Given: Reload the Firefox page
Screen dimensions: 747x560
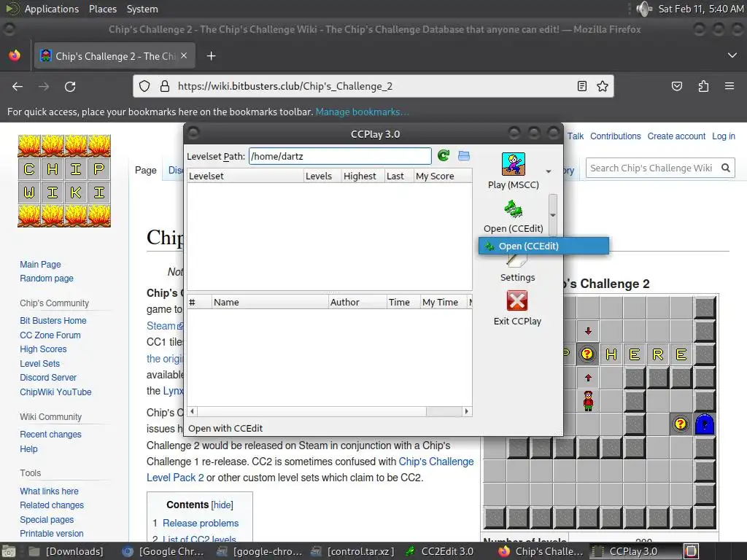Looking at the screenshot, I should (x=70, y=86).
